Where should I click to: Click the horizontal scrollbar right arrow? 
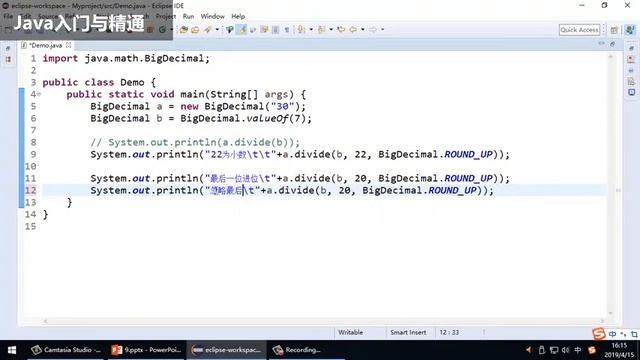point(602,321)
